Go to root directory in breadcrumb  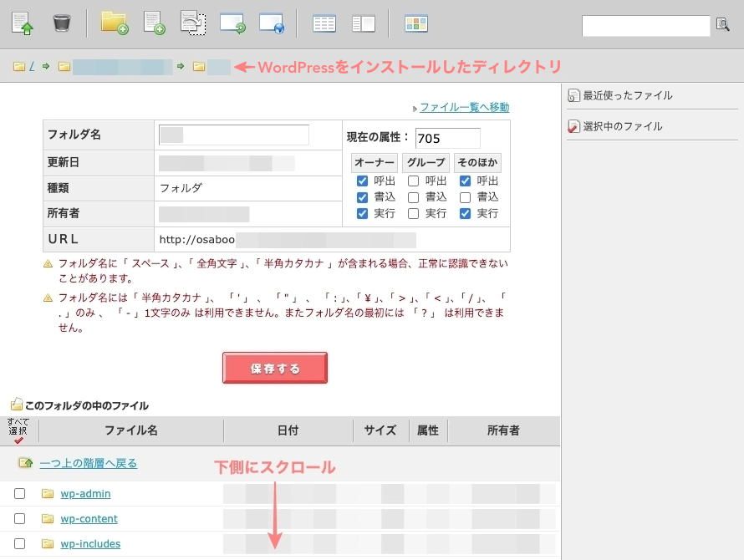tap(32, 66)
